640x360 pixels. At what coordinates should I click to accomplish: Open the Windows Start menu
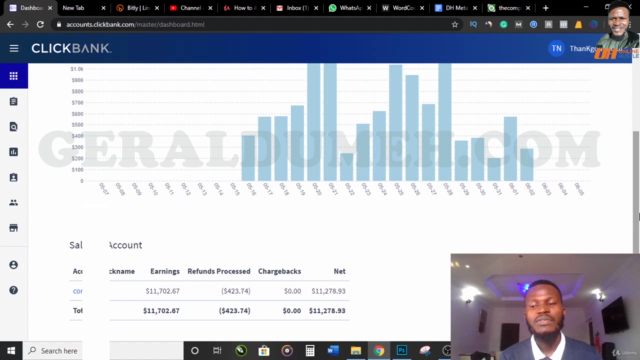[x=11, y=351]
